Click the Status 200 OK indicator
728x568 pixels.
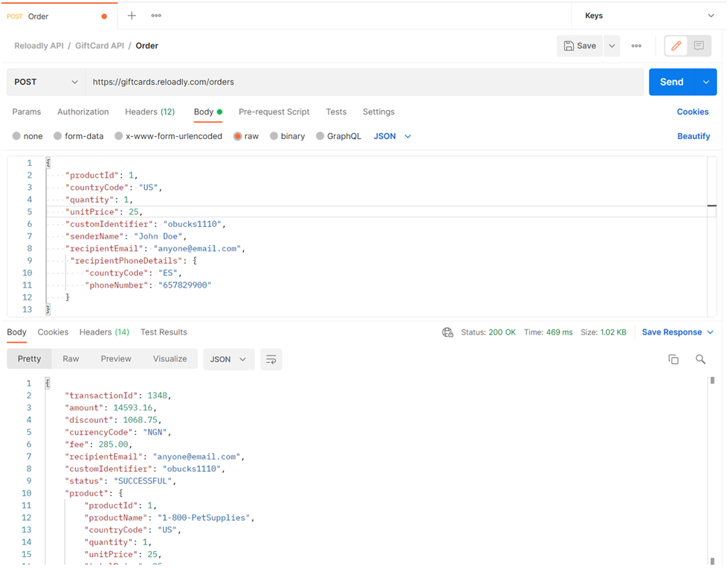(x=489, y=332)
